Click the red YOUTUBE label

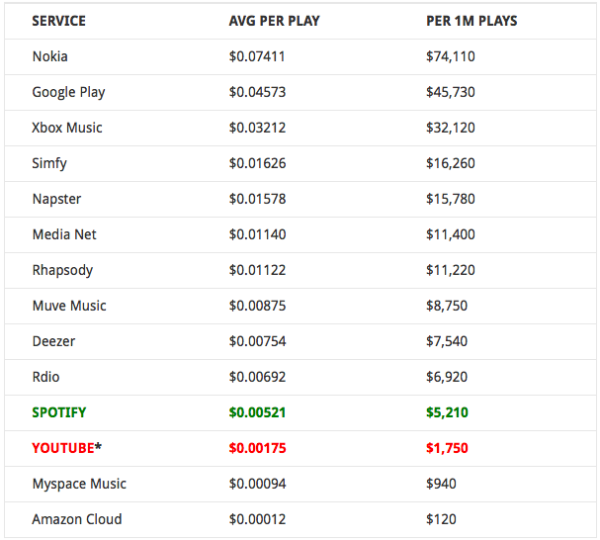pos(63,448)
